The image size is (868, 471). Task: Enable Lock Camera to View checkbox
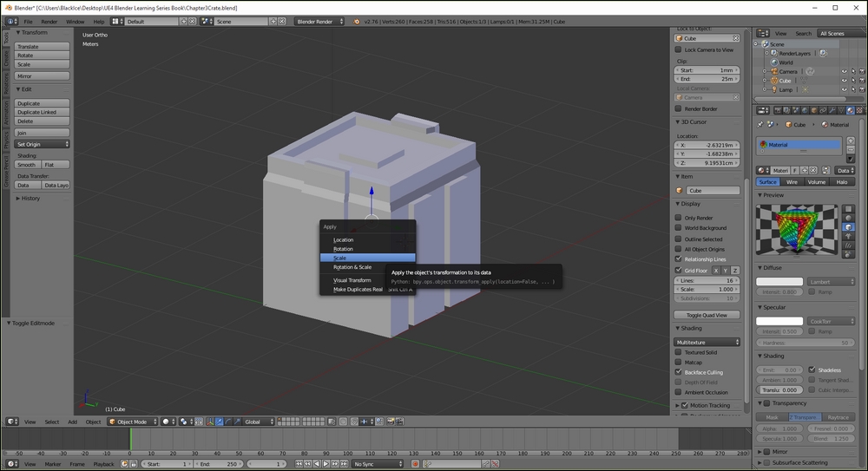pos(678,49)
